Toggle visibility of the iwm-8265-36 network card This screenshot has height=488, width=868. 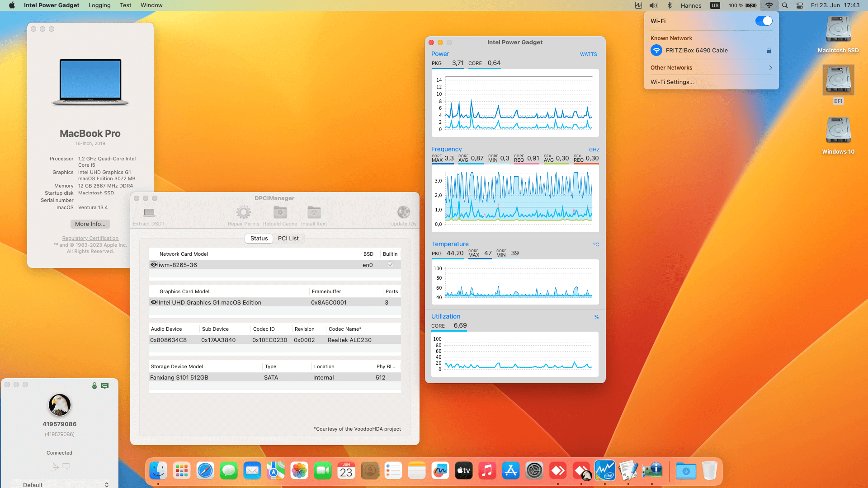(154, 264)
